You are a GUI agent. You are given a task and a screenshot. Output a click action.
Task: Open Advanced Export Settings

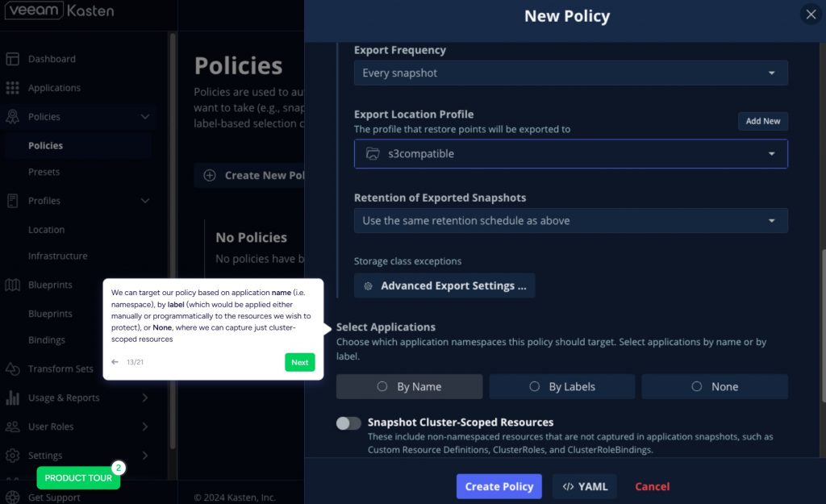pos(444,285)
